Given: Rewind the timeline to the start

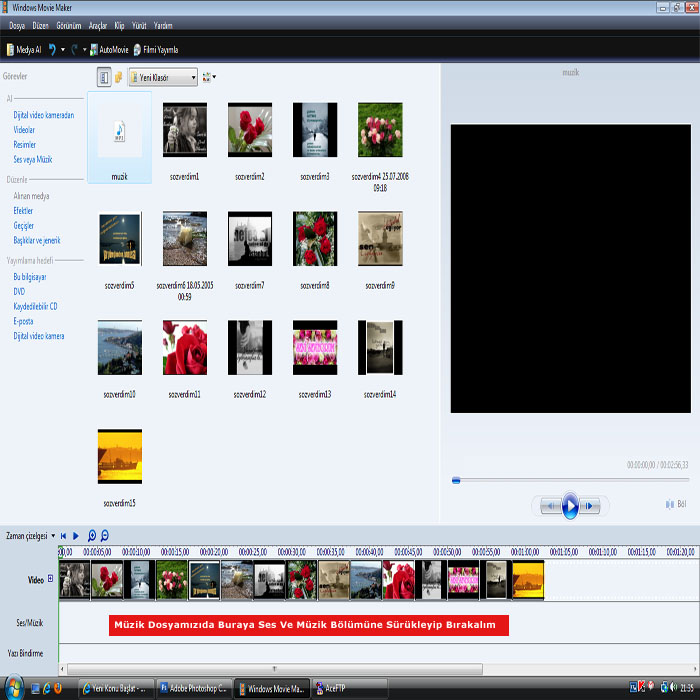Looking at the screenshot, I should click(63, 536).
